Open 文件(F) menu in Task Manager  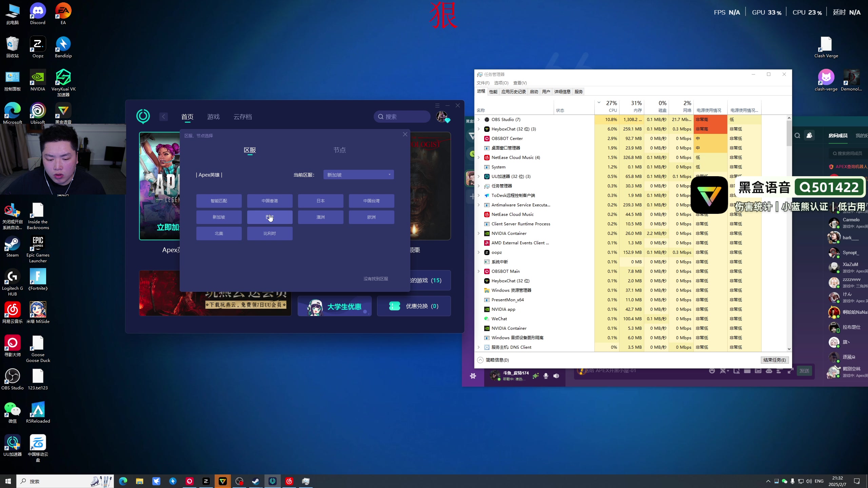pos(483,83)
